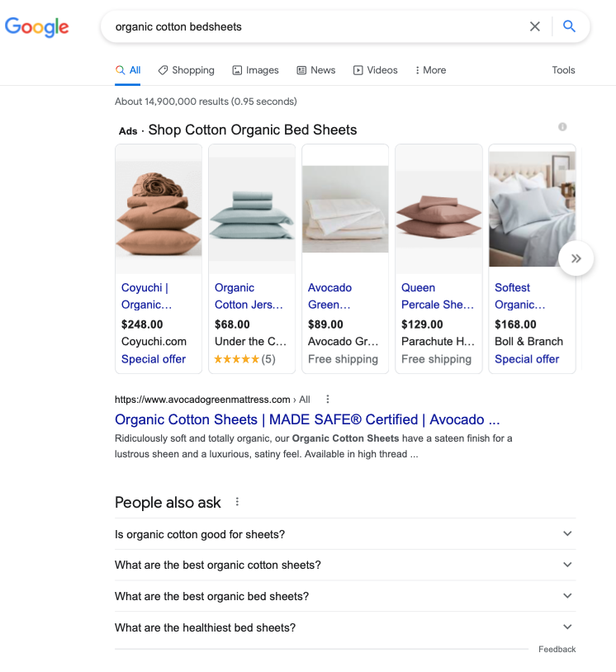The image size is (616, 672).
Task: Open the More search categories dropdown
Action: point(430,70)
